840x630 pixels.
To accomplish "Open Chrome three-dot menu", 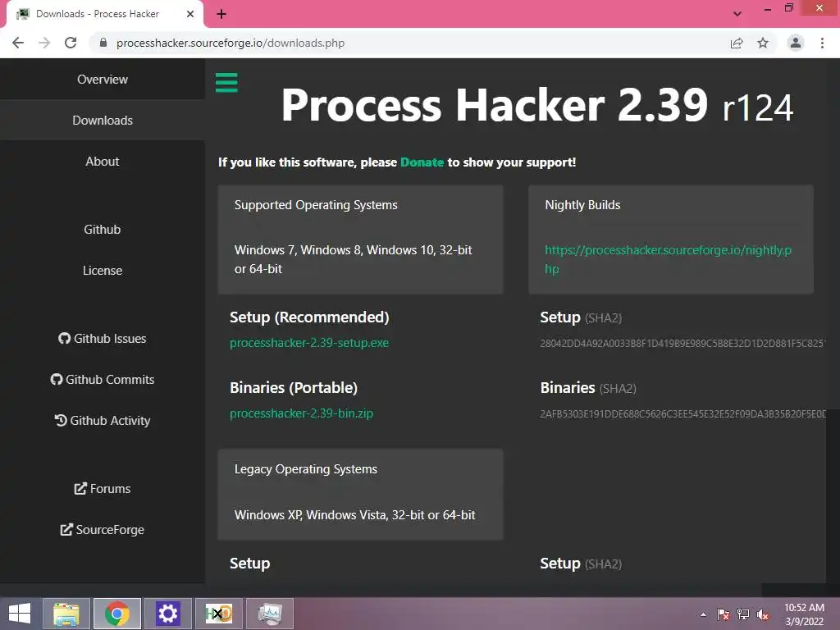I will (822, 43).
